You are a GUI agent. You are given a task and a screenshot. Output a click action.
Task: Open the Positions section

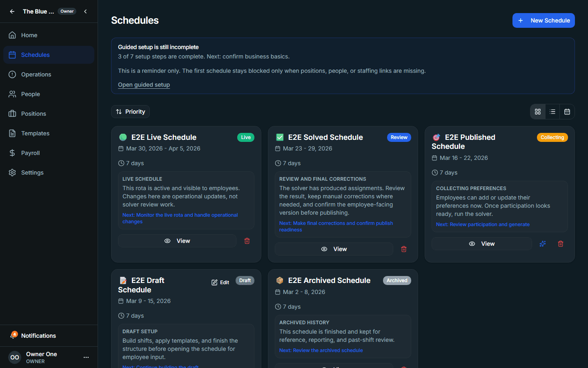pos(49,114)
